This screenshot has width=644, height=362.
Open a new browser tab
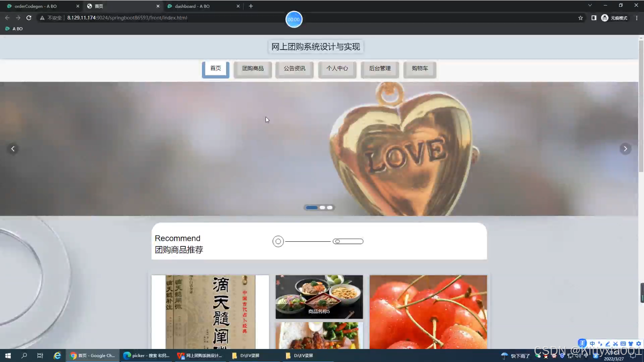pos(251,6)
